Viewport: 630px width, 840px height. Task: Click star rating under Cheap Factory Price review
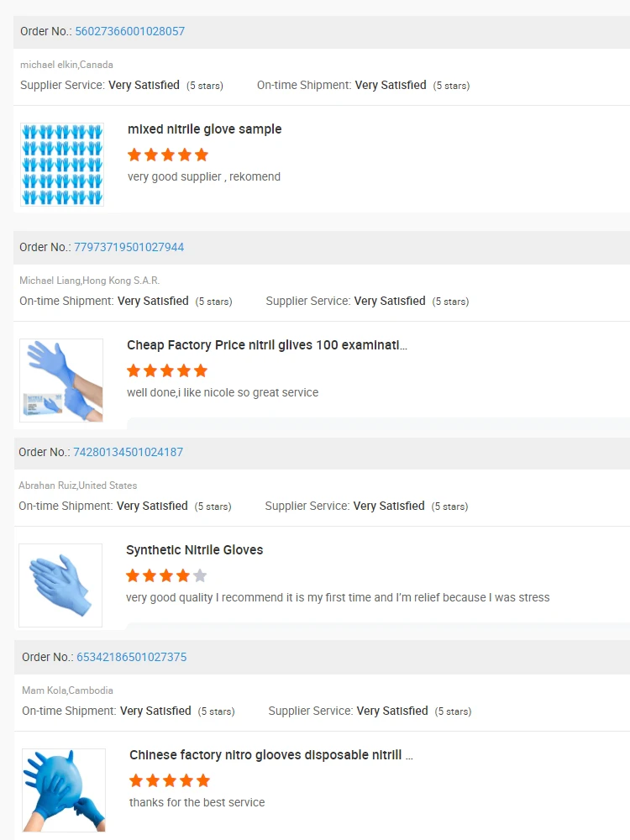click(167, 370)
